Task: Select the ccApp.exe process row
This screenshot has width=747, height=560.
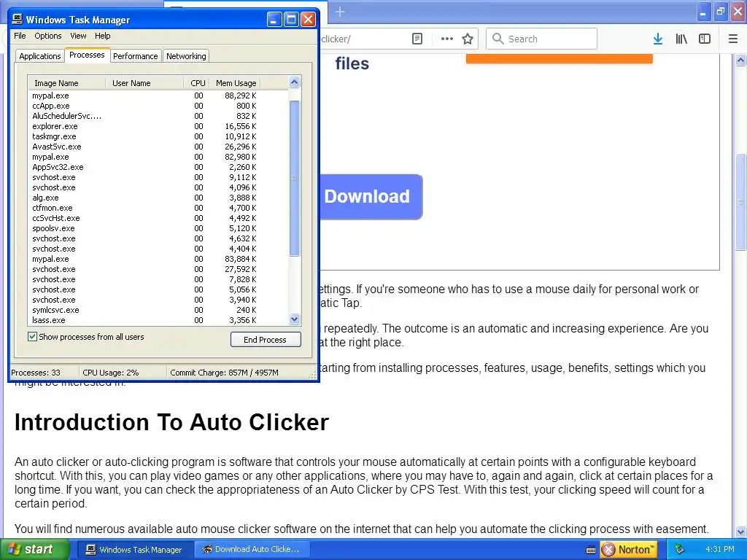Action: [x=158, y=106]
